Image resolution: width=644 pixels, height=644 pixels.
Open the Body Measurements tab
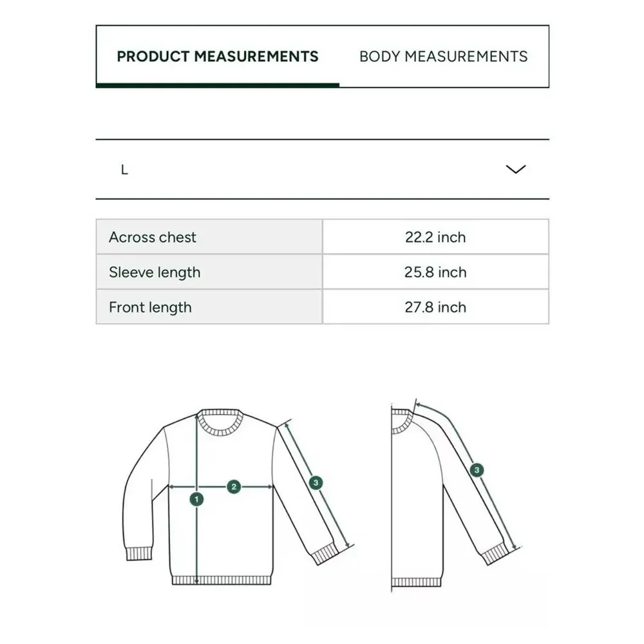click(444, 56)
